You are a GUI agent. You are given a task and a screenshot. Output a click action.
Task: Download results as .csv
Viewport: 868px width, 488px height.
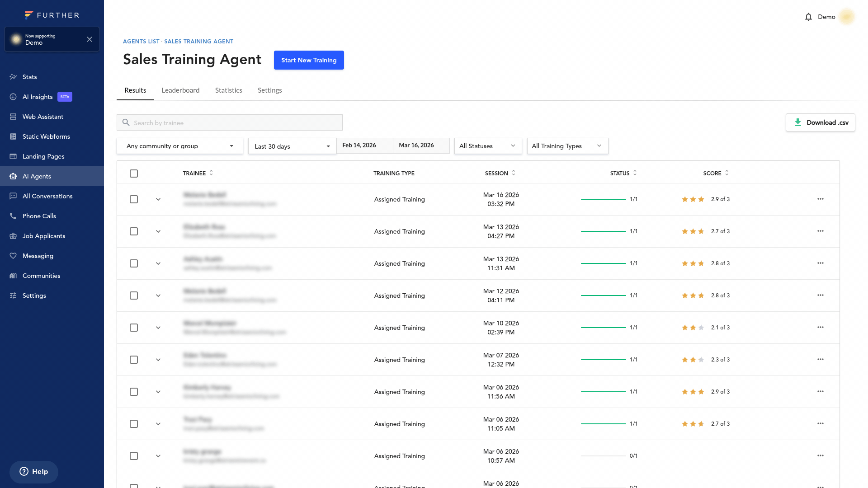tap(820, 122)
